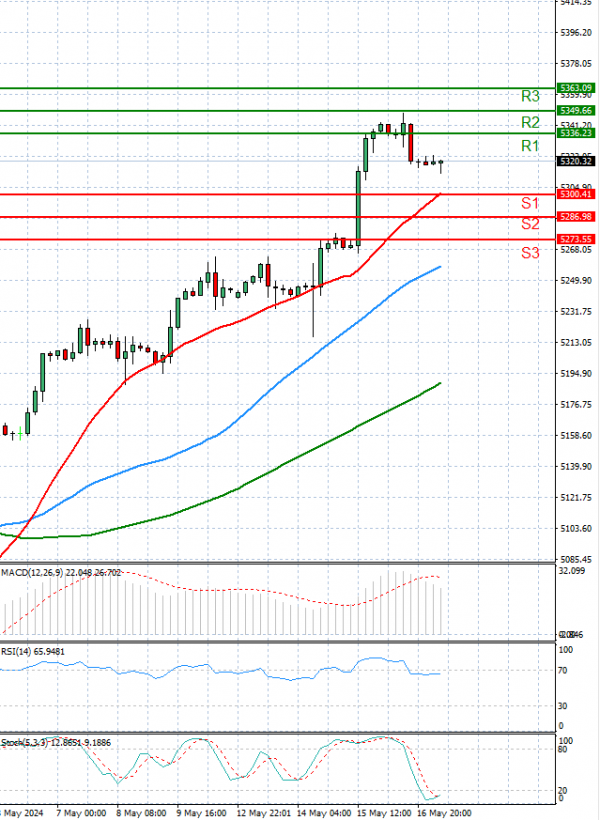Click the 5268.05 price axis value
This screenshot has height=820, width=600.
coord(576,249)
